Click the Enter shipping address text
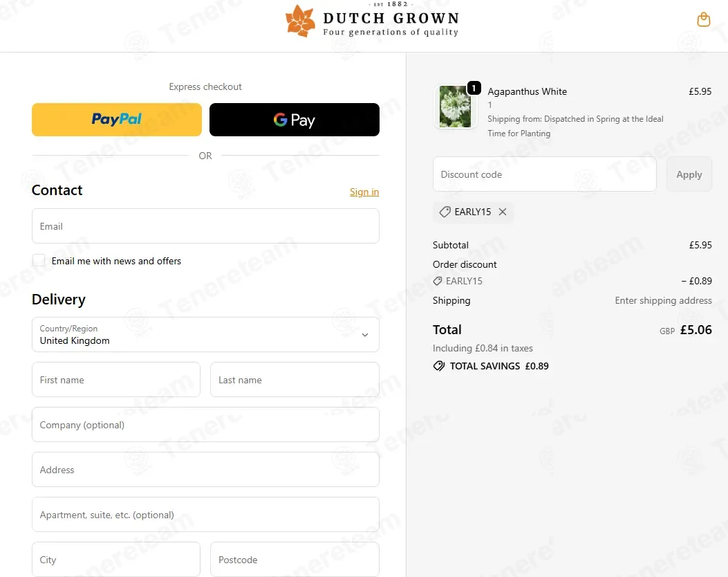The width and height of the screenshot is (728, 577). 663,300
